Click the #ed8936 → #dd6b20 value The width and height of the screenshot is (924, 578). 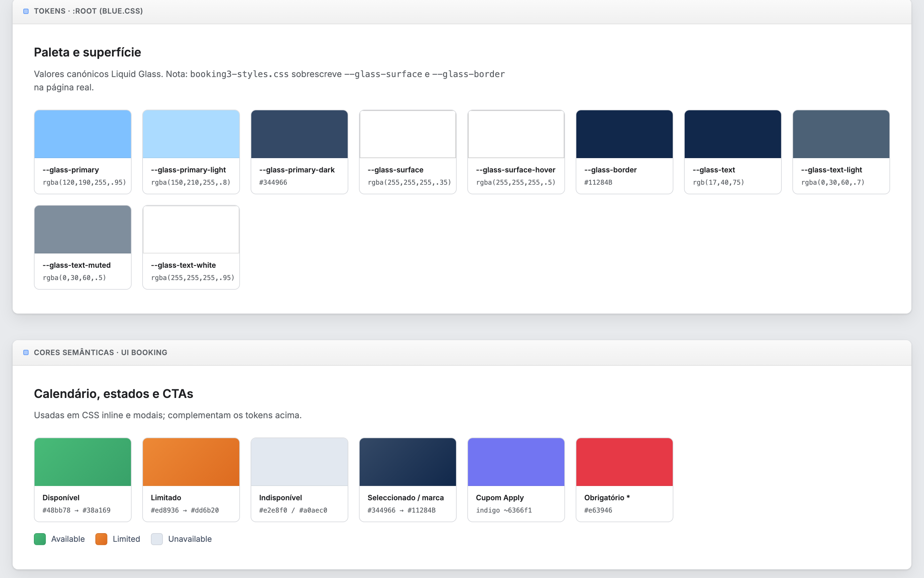[x=185, y=510]
